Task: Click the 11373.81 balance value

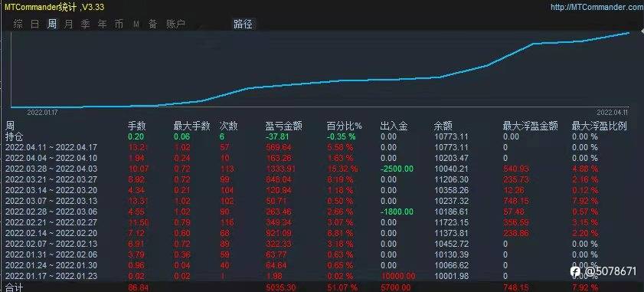Action: pyautogui.click(x=451, y=233)
